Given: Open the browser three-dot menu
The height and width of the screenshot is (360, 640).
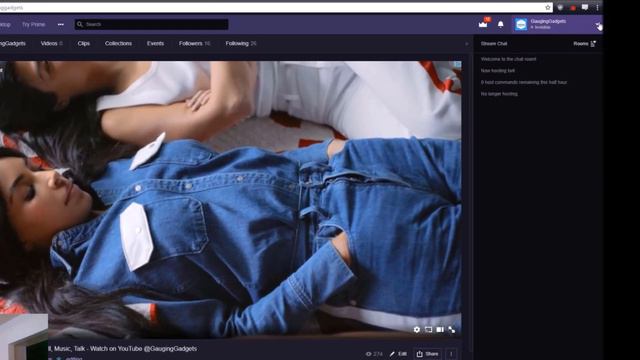Looking at the screenshot, I should click(597, 7).
